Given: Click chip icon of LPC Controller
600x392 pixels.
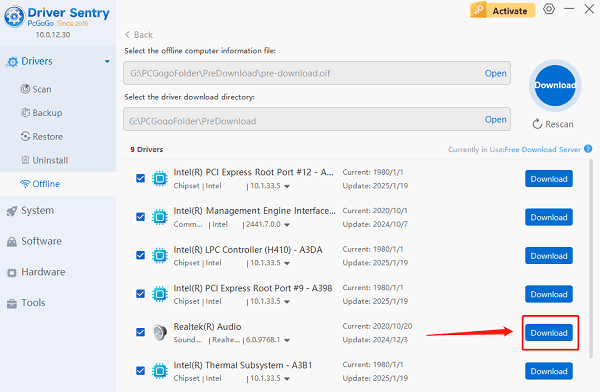Looking at the screenshot, I should click(x=160, y=255).
